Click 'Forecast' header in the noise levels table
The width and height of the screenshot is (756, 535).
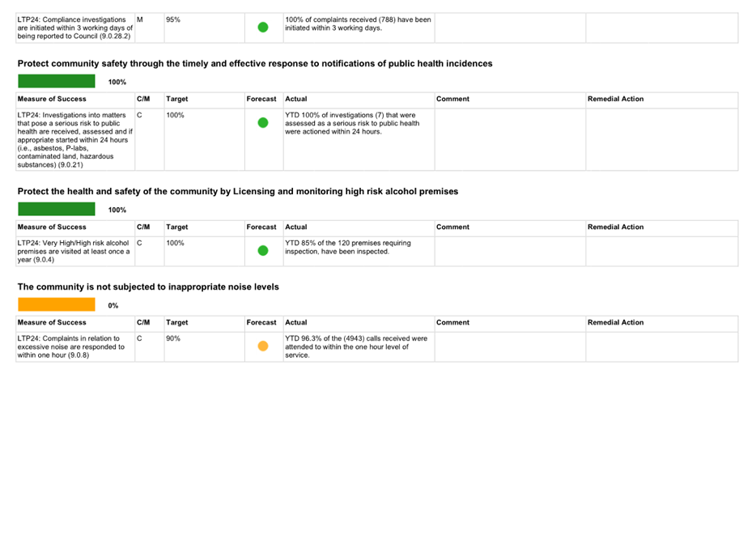coord(261,322)
